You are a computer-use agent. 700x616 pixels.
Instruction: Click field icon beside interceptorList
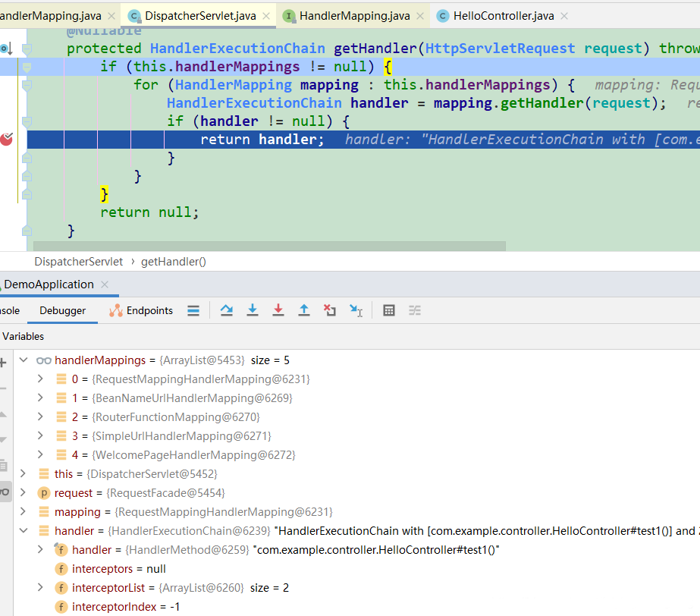tap(61, 588)
